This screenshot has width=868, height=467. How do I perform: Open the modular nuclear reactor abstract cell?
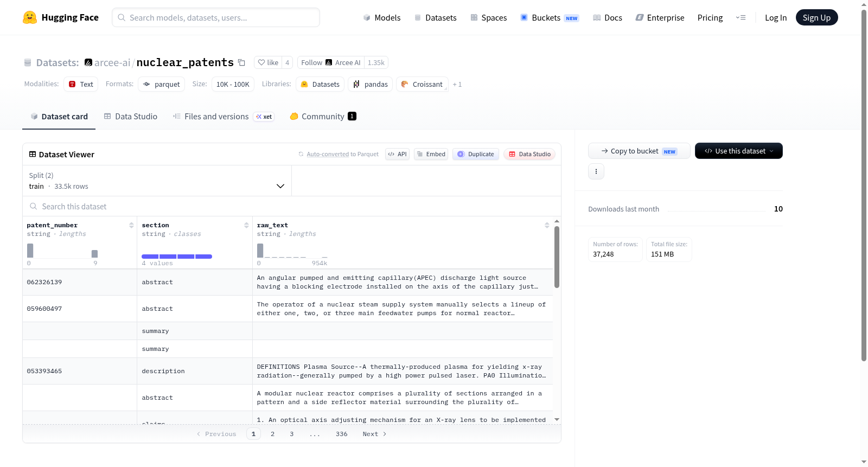403,398
